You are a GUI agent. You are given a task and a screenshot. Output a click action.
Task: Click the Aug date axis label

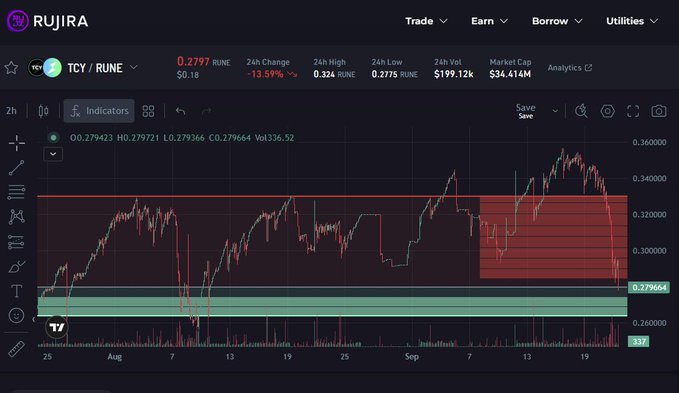114,357
